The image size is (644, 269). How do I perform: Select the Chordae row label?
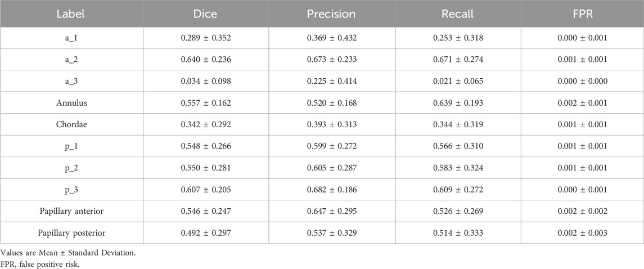click(x=71, y=125)
